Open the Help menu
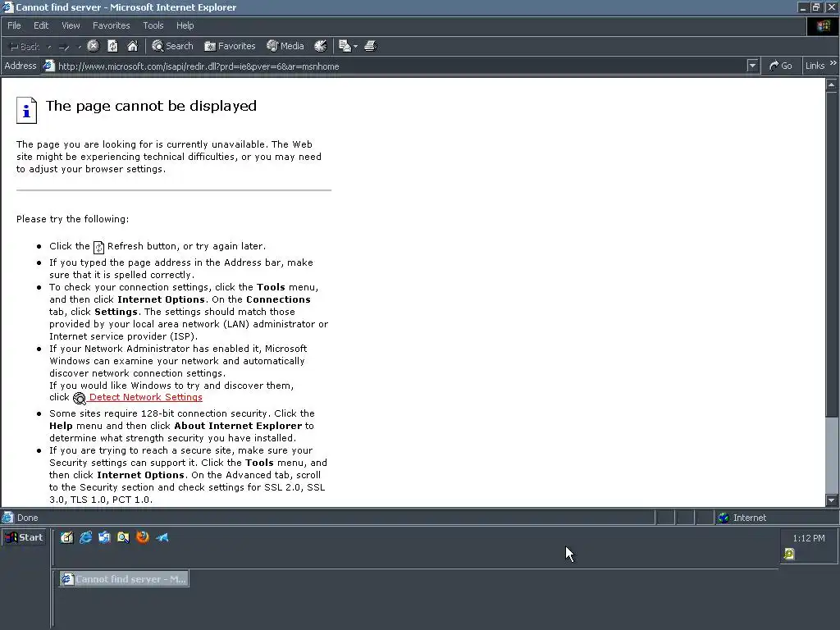This screenshot has height=630, width=840. pos(185,25)
